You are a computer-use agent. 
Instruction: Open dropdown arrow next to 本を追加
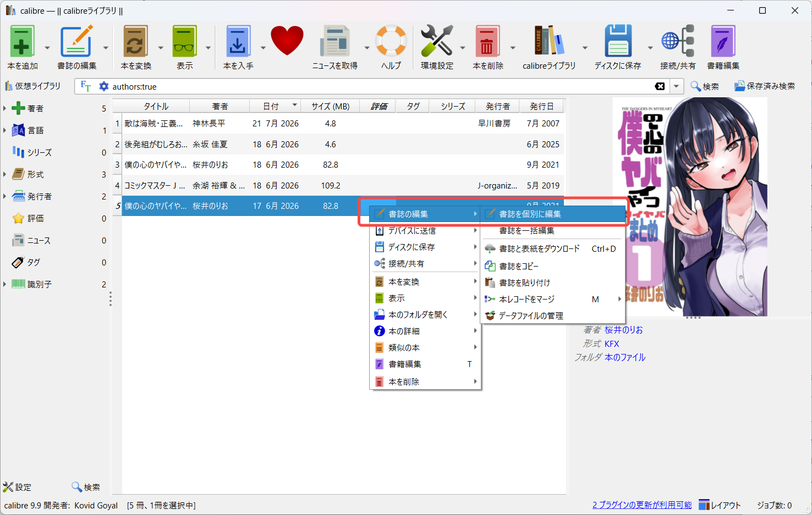point(47,48)
